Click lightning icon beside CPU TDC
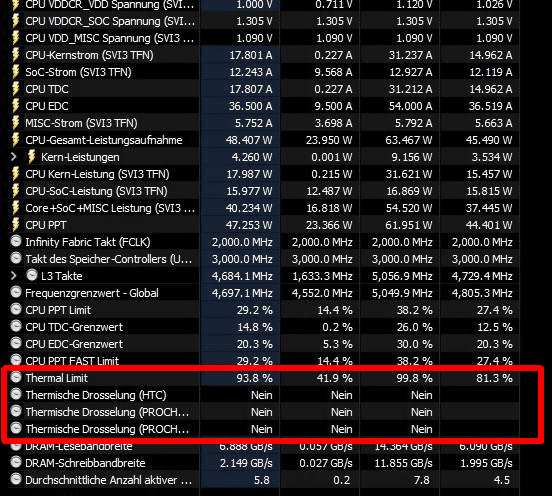 pos(15,89)
